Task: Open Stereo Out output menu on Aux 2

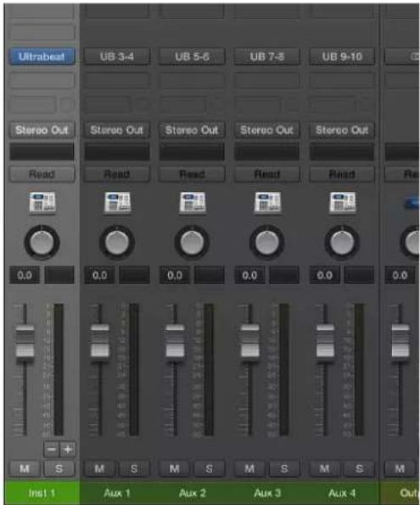Action: tap(192, 130)
